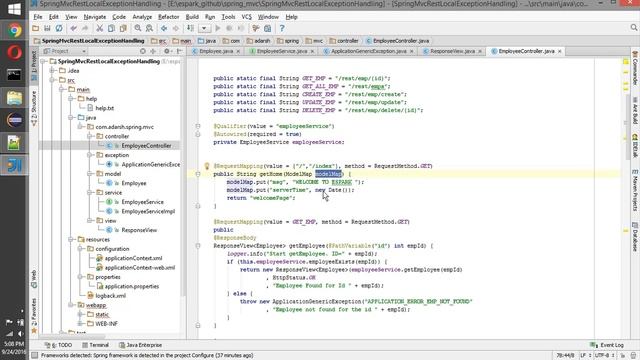Switch to Employee.java tab
Viewport: 640px width, 360px height.
(216, 51)
